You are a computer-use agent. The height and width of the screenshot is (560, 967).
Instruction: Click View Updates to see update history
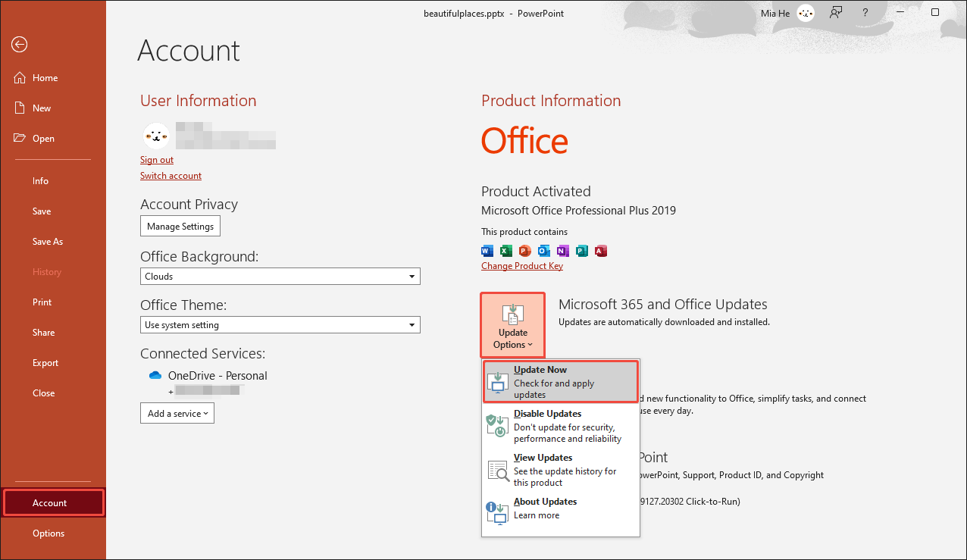560,469
